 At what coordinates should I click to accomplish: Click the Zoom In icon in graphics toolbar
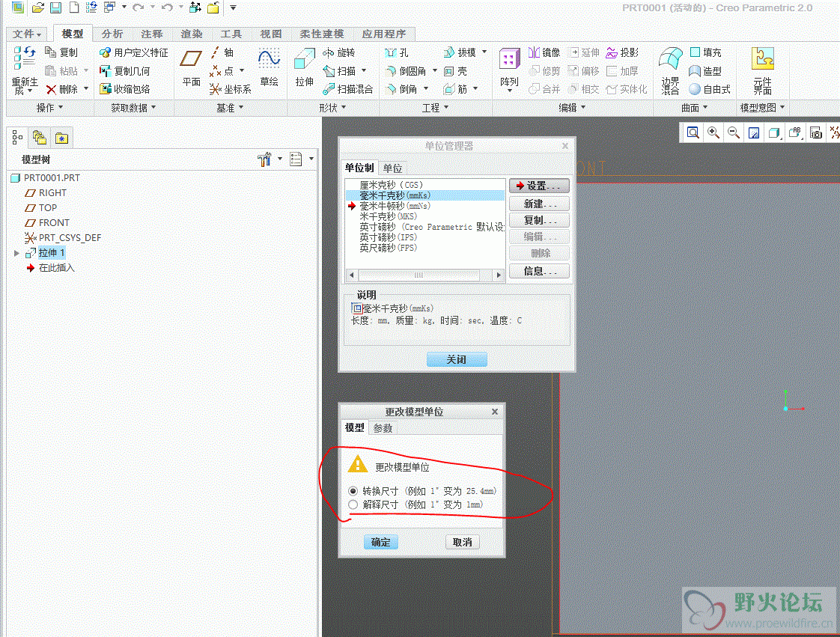click(713, 132)
